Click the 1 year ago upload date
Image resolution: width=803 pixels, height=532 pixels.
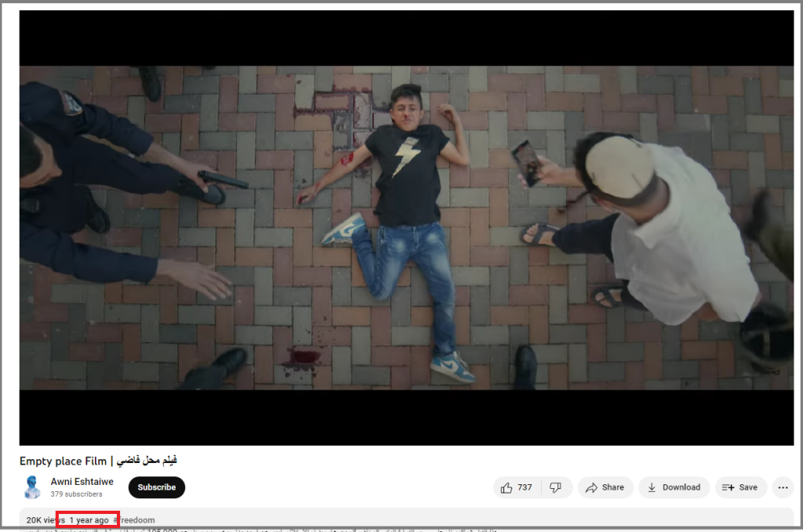pyautogui.click(x=89, y=519)
